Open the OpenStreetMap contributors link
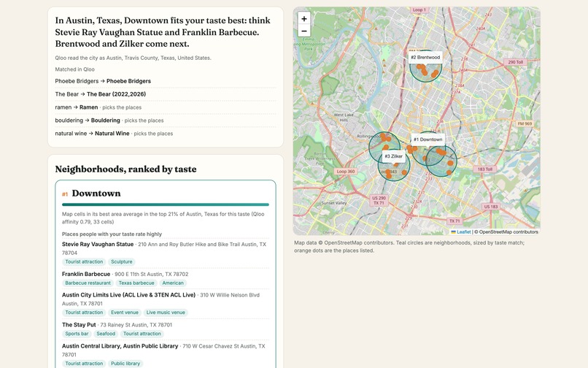The width and height of the screenshot is (588, 368). point(508,232)
